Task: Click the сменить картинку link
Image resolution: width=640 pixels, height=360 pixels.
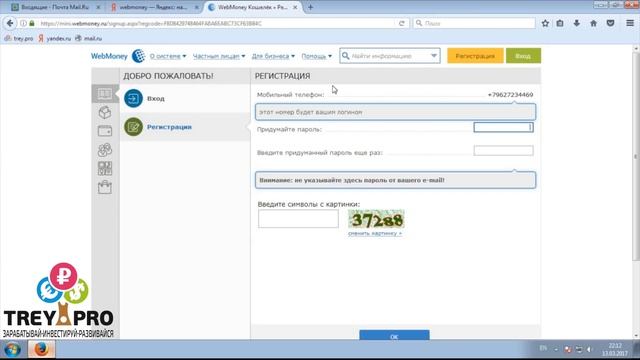Action: point(375,233)
